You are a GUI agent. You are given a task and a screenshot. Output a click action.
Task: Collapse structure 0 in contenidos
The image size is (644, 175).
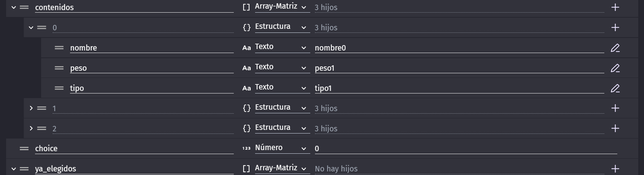tap(31, 27)
